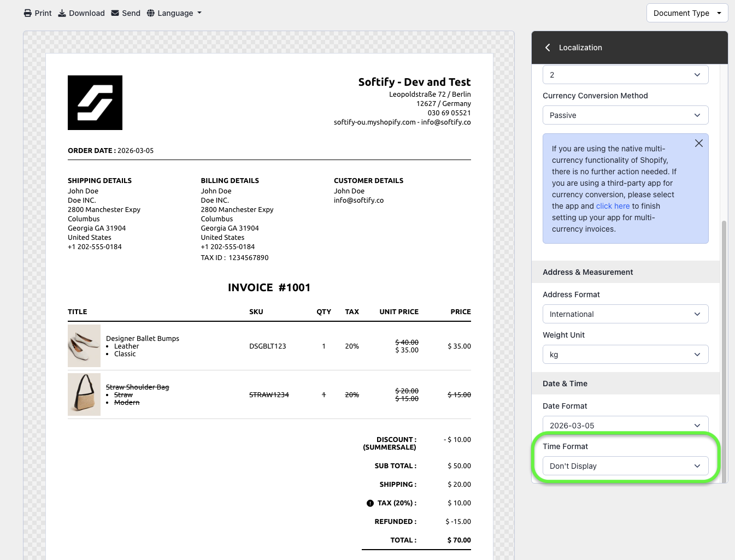Click the Send button label
This screenshot has height=560, width=735.
[x=131, y=13]
